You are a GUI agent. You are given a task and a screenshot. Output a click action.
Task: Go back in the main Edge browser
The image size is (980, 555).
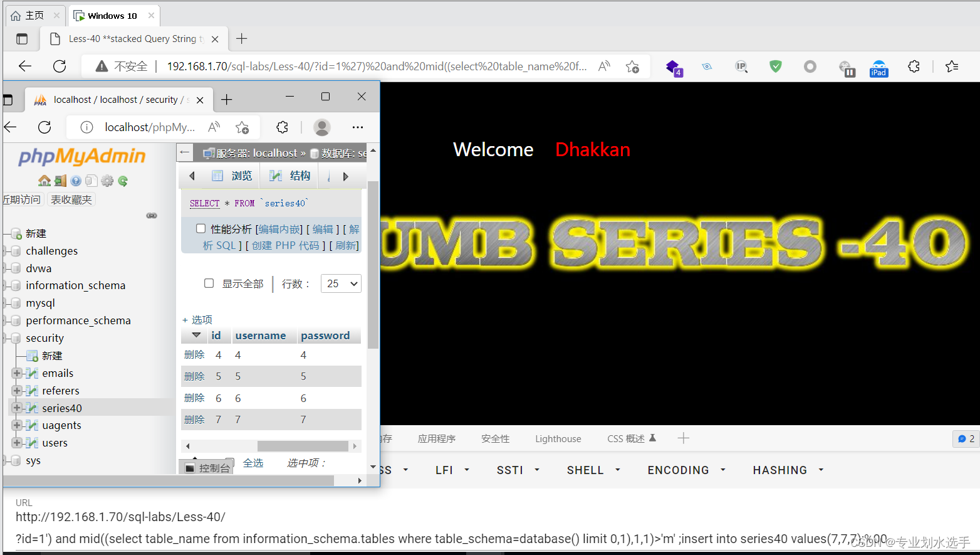(25, 66)
